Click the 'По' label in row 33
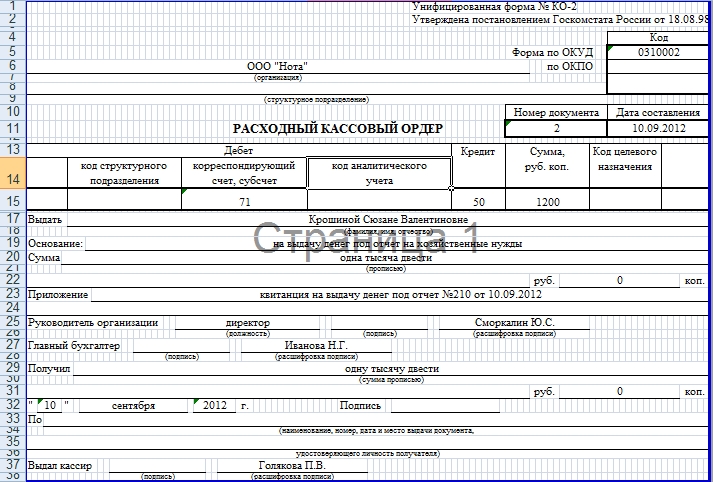 pyautogui.click(x=35, y=419)
